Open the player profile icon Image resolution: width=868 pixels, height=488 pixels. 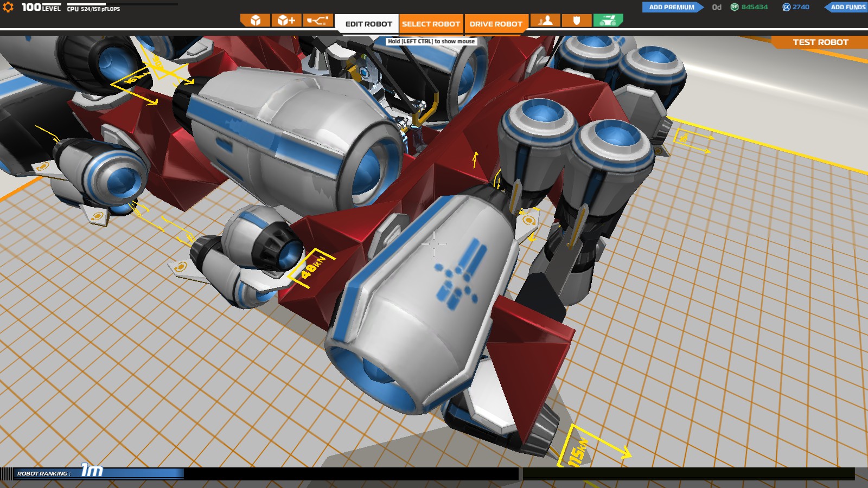click(x=545, y=21)
